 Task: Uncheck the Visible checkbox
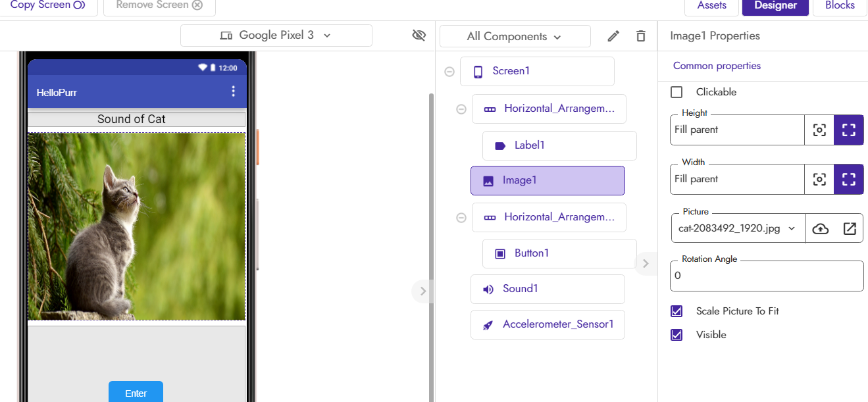click(x=677, y=335)
